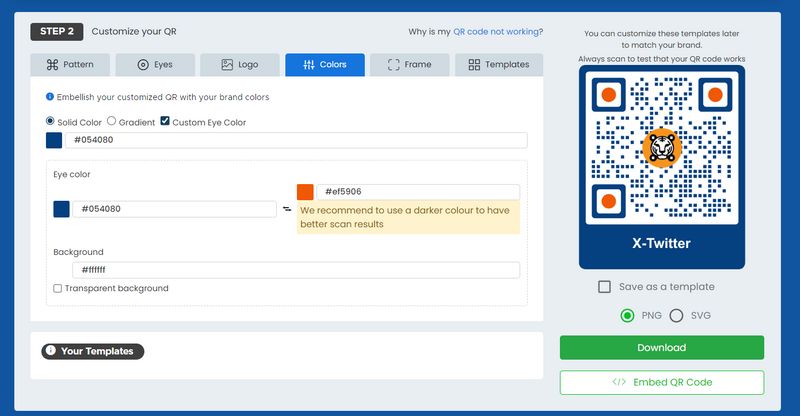Click the green Download button
800x416 pixels.
(x=662, y=348)
